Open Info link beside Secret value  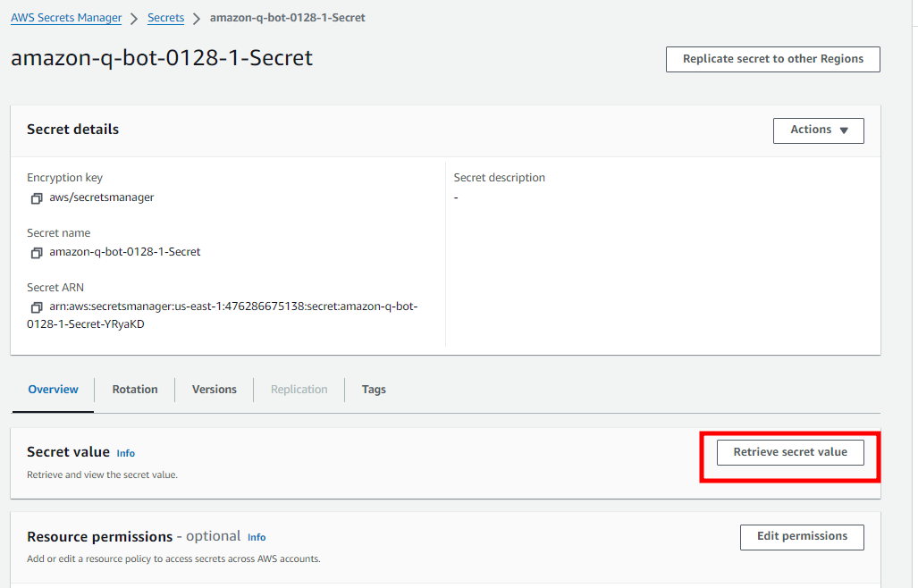pos(126,453)
